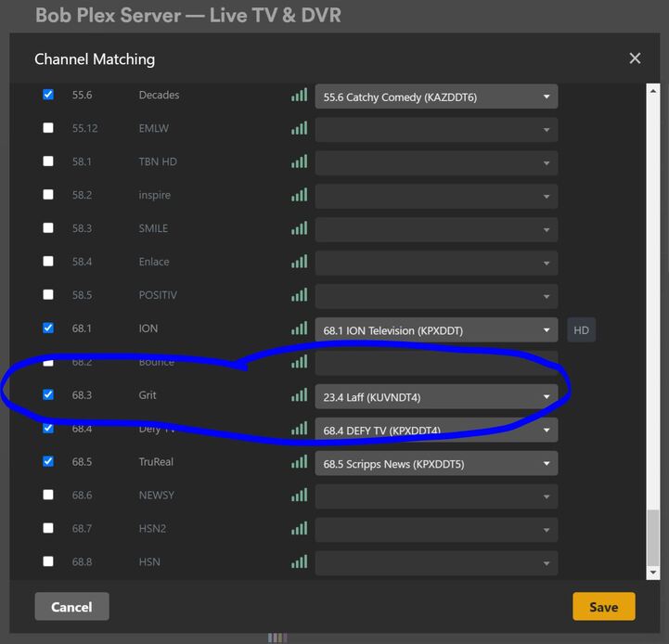669x644 pixels.
Task: Click the Save button
Action: pyautogui.click(x=604, y=607)
